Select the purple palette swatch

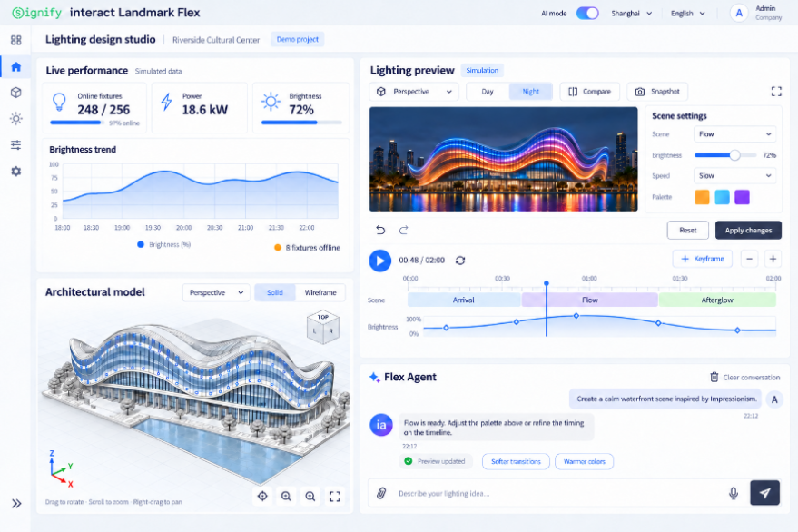pos(742,197)
